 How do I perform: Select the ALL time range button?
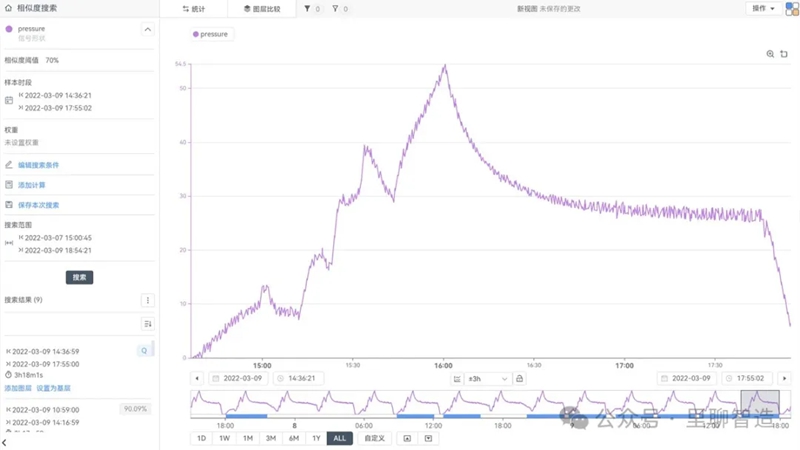(x=340, y=438)
